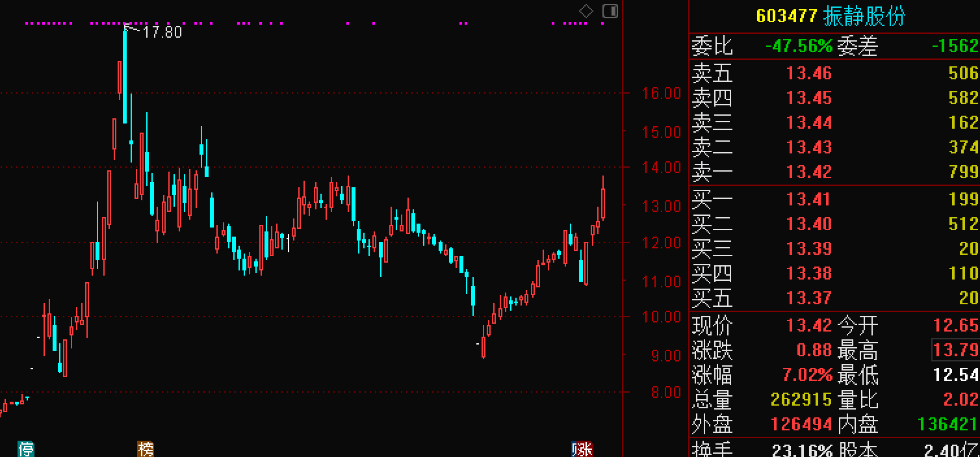Click the 10.00 price axis label
980x457 pixels.
coord(661,317)
